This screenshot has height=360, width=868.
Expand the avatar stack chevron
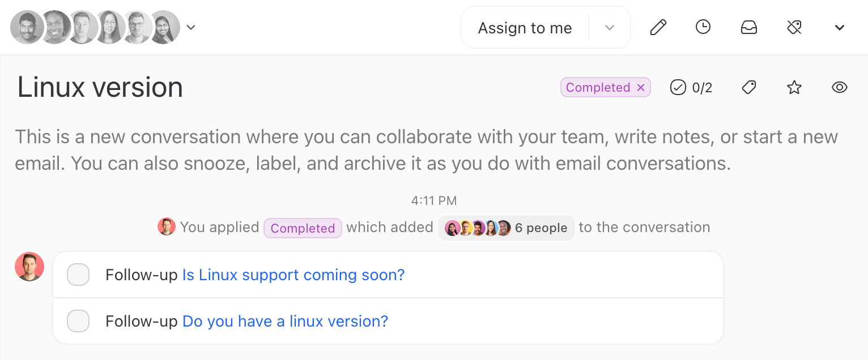pyautogui.click(x=190, y=27)
